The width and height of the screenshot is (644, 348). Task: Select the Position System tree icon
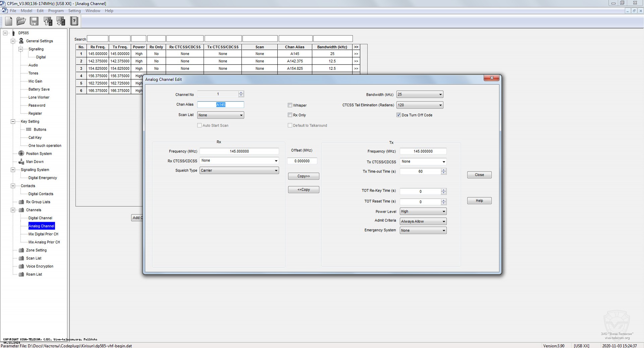21,153
